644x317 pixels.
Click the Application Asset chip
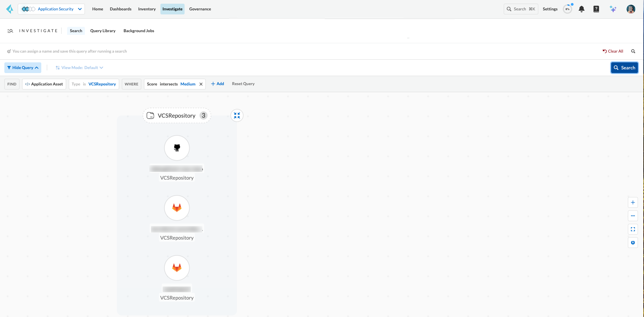(x=44, y=84)
